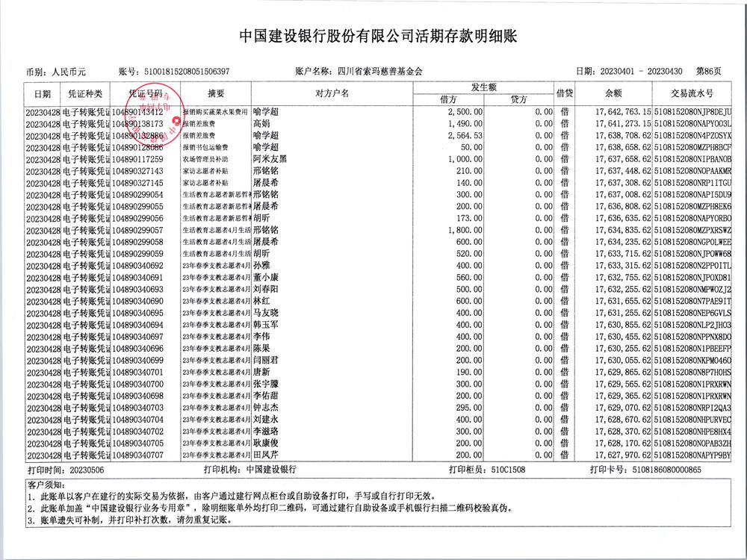Select account number 51001815208051506397
747x560 pixels.
coord(187,72)
